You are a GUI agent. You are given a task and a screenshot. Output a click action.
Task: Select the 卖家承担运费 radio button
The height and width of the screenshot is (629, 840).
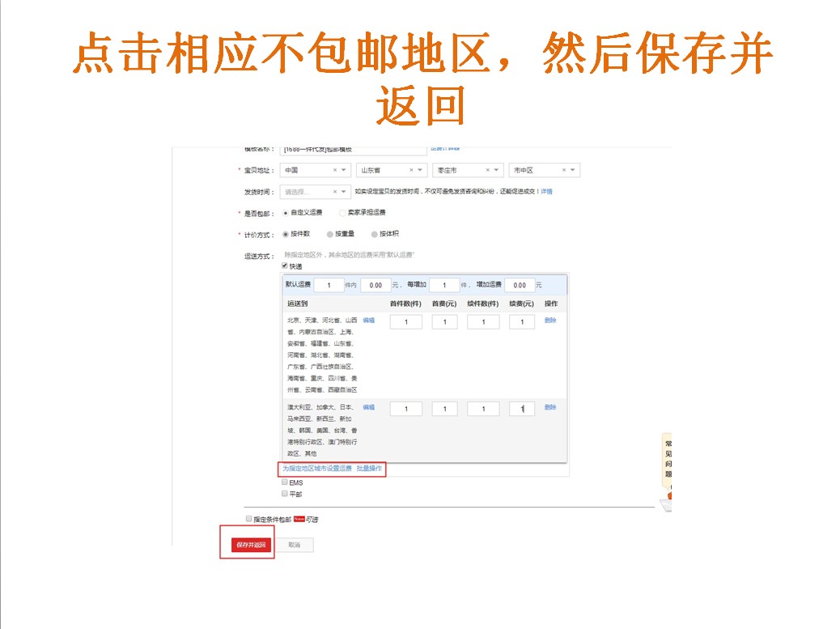click(342, 212)
